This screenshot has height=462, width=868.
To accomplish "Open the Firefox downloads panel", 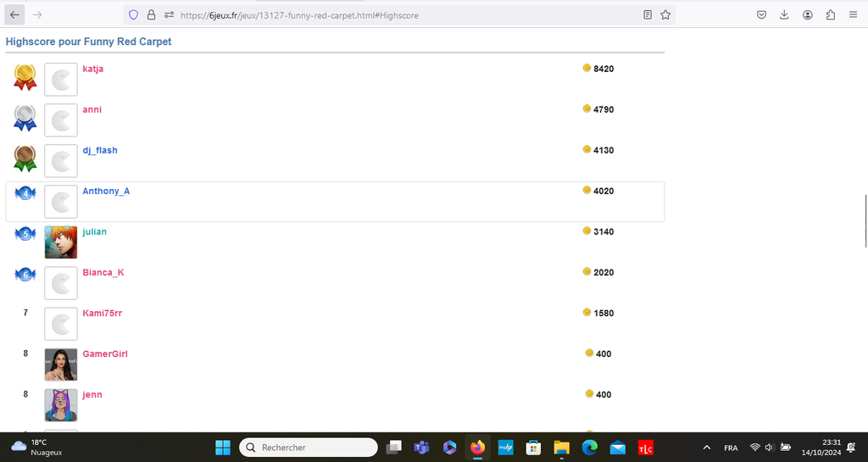I will pos(784,14).
